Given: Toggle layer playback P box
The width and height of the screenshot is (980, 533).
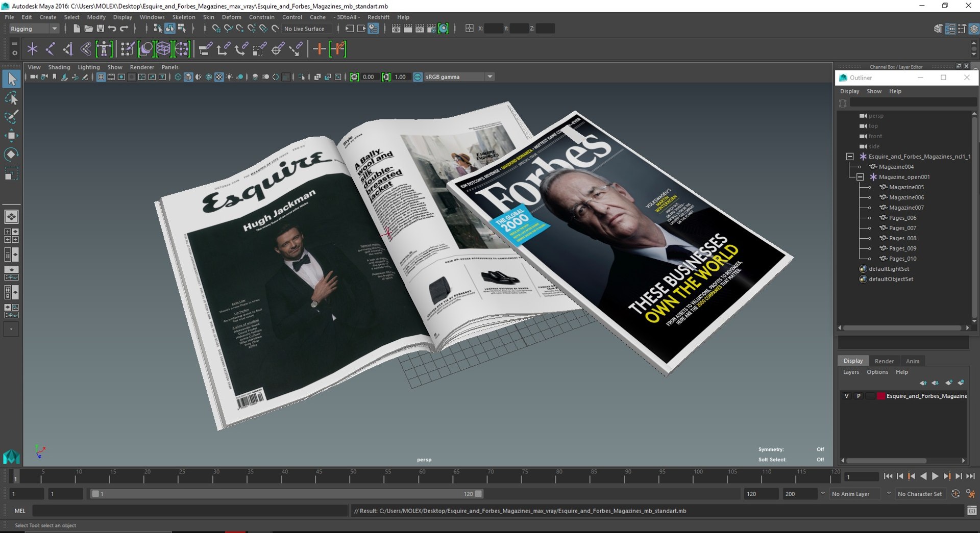Looking at the screenshot, I should pos(859,396).
